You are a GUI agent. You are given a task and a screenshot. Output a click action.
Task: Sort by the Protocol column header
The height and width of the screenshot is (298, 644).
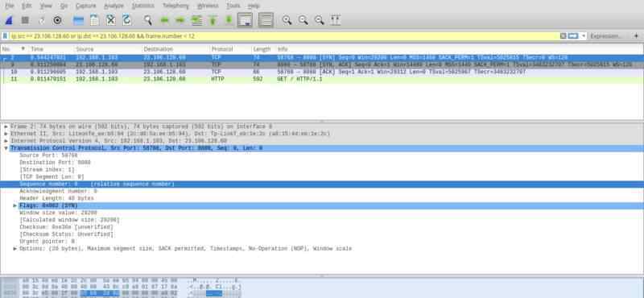[x=229, y=49]
